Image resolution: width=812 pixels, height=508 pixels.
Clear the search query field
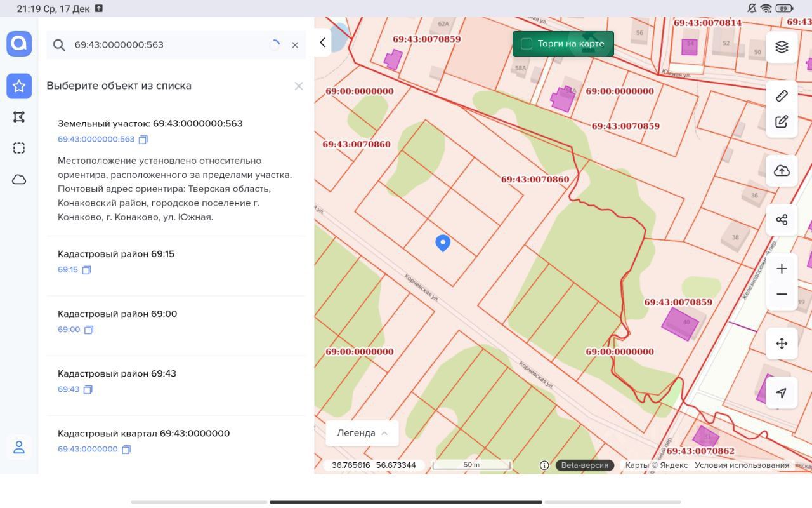(x=295, y=45)
